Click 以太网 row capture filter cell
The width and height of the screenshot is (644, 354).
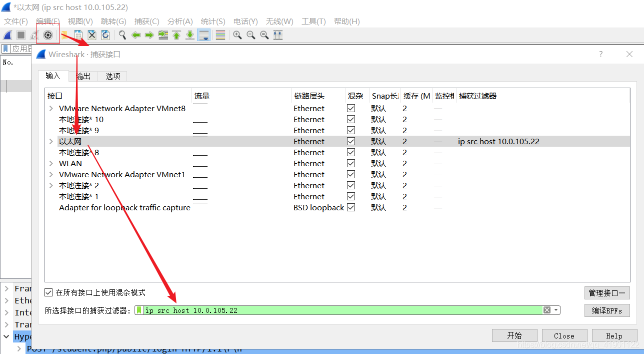pyautogui.click(x=542, y=141)
